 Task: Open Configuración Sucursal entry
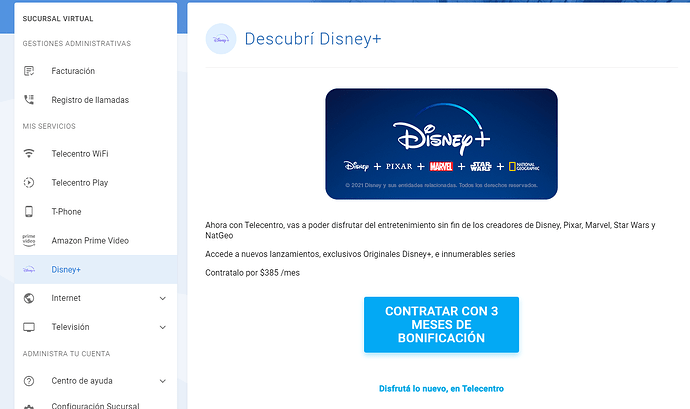point(95,405)
